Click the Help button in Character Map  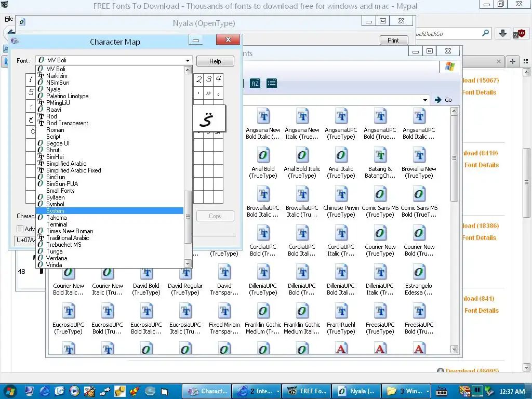pyautogui.click(x=215, y=61)
